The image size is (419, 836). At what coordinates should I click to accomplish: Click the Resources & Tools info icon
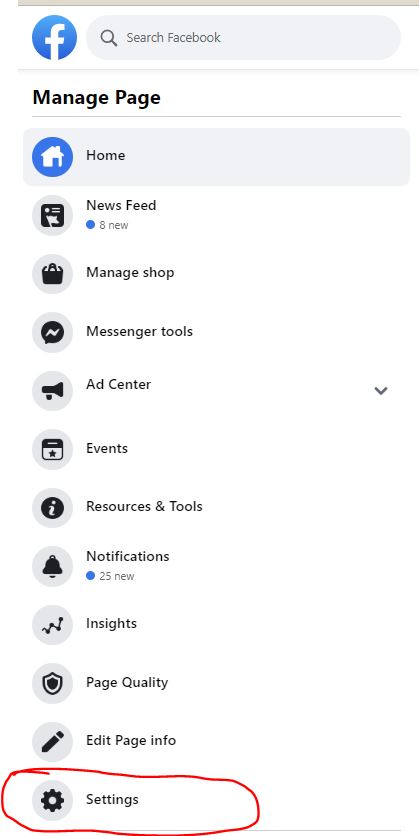point(52,508)
